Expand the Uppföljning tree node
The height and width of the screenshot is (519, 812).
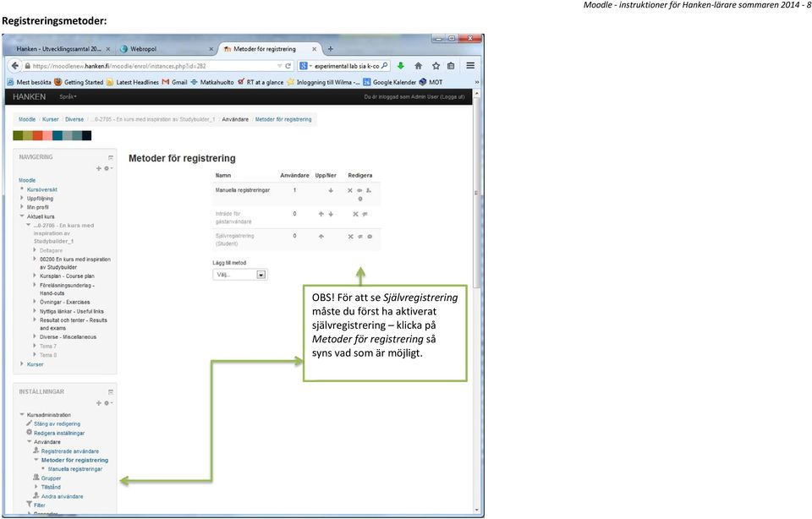(22, 198)
